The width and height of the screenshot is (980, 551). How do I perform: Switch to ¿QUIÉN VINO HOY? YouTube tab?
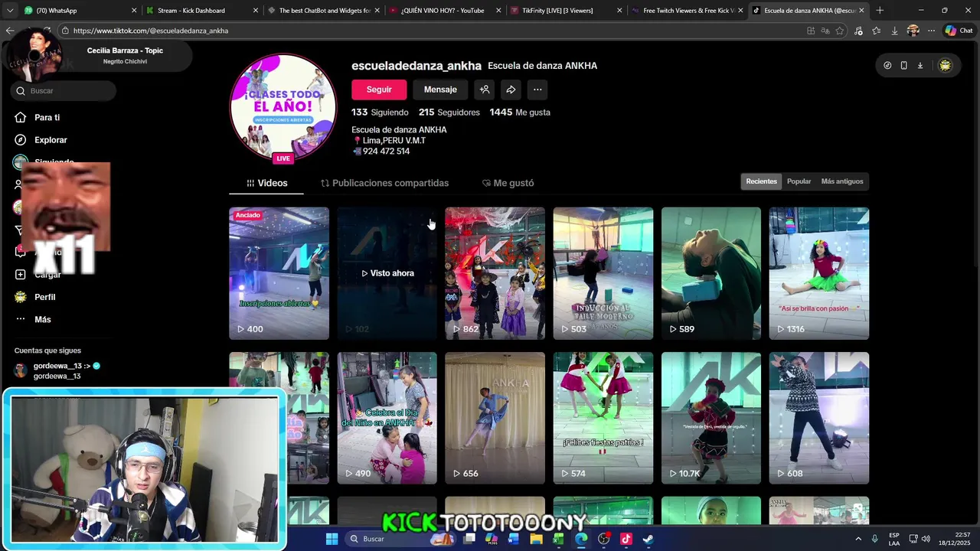coord(446,11)
